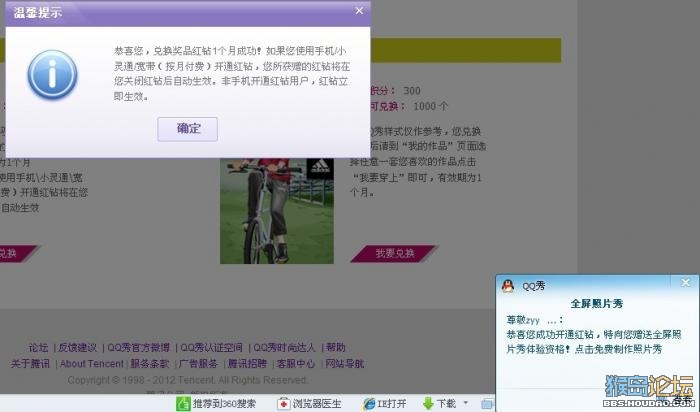Screen dimensions: 700x412
Task: Open the 关于腾讯 footer link
Action: click(x=30, y=364)
